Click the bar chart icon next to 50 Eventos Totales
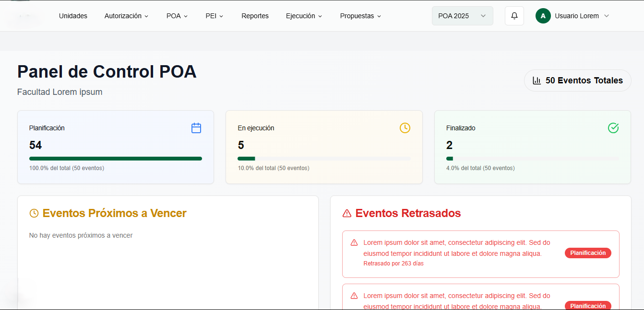Image resolution: width=644 pixels, height=310 pixels. point(537,80)
